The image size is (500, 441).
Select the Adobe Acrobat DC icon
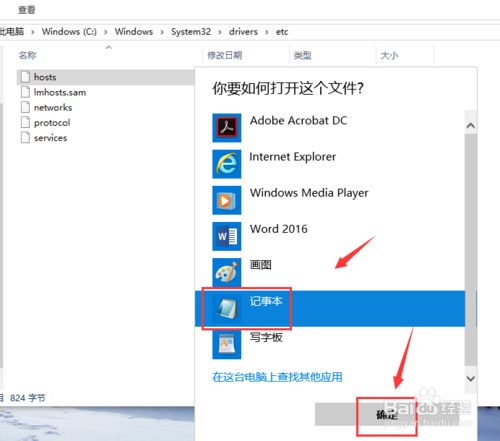coord(227,128)
